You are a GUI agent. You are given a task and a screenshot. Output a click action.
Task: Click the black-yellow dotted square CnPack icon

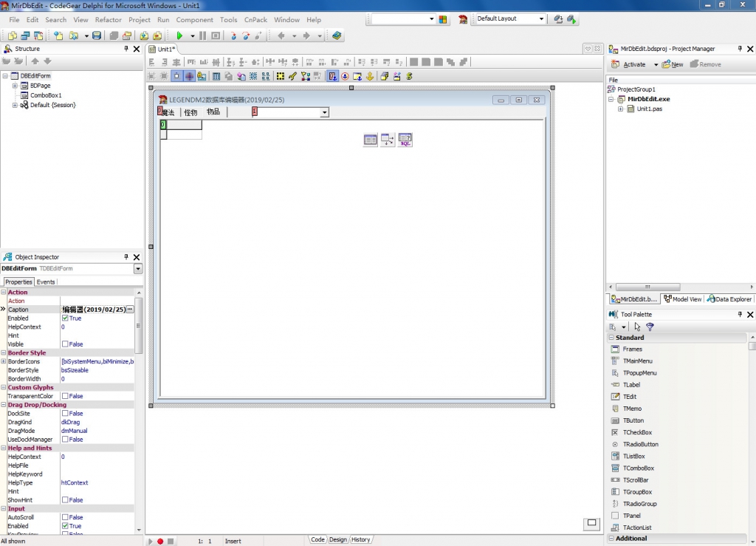(280, 76)
